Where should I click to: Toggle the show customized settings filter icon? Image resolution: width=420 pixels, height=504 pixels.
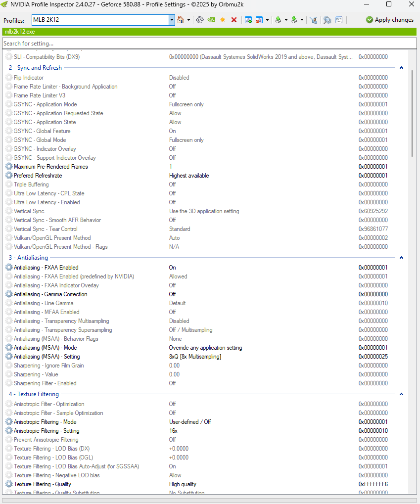pos(314,20)
